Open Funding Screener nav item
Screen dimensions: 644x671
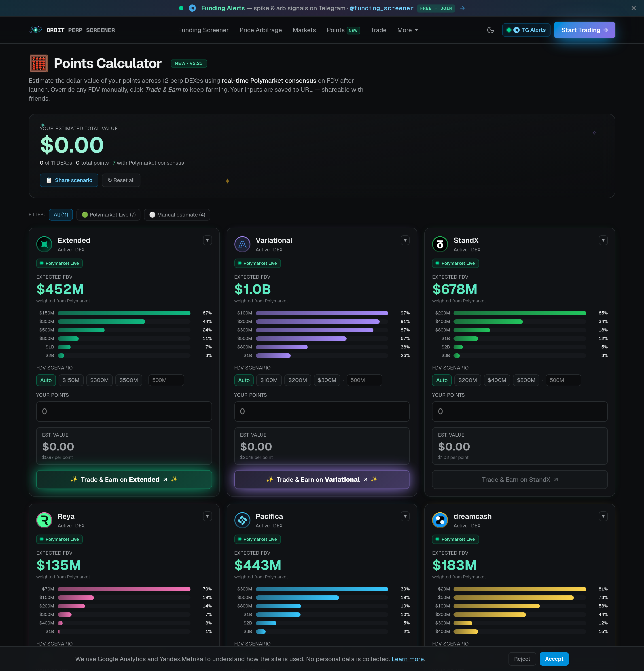click(203, 30)
